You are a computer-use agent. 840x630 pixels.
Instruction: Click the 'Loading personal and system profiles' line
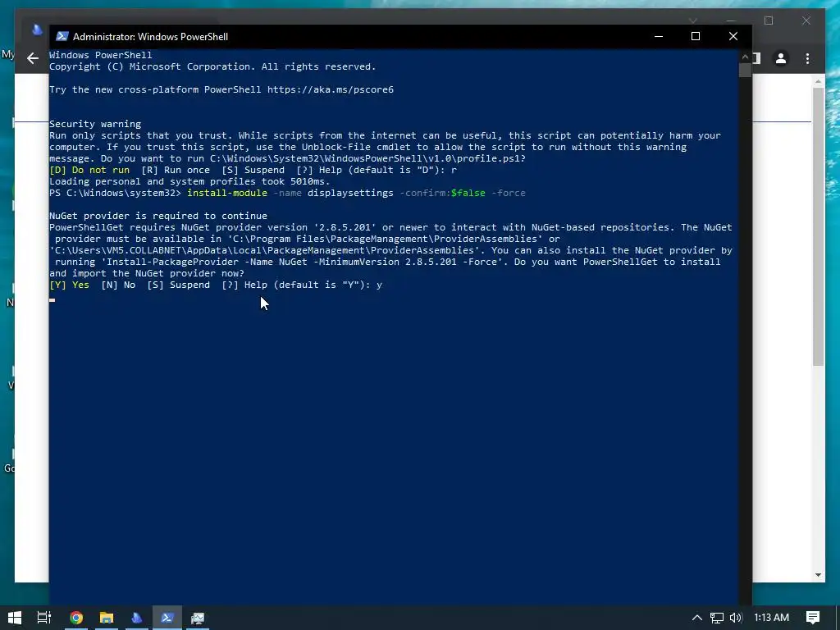(x=189, y=181)
